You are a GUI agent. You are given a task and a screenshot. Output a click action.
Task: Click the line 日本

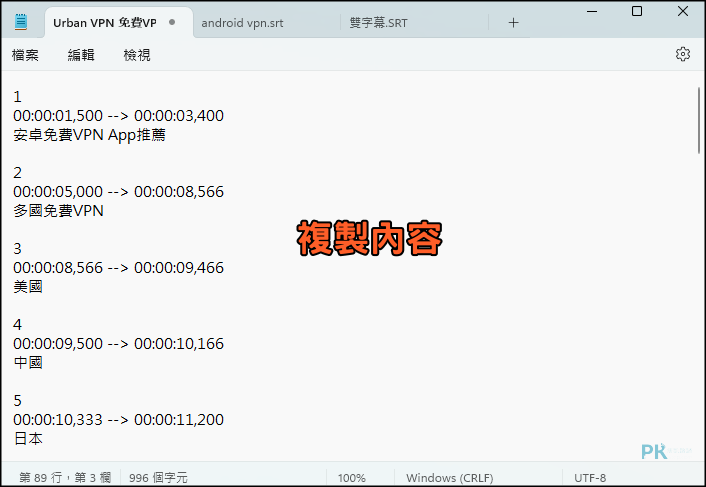[x=28, y=439]
